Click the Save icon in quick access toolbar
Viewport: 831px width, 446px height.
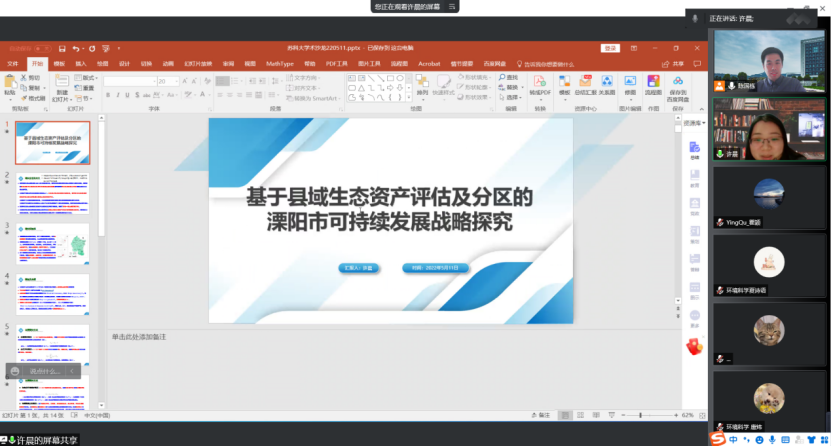coord(62,48)
